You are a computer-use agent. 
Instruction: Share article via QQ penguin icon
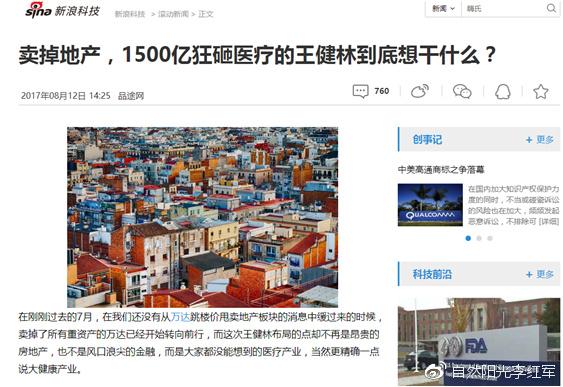(503, 92)
